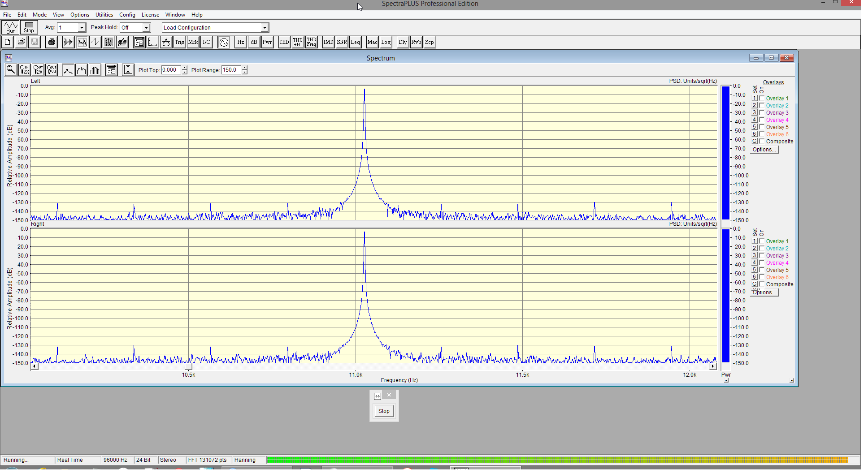The image size is (868, 473).
Task: Enable Overlay 1 checkbox for Left channel
Action: point(762,99)
